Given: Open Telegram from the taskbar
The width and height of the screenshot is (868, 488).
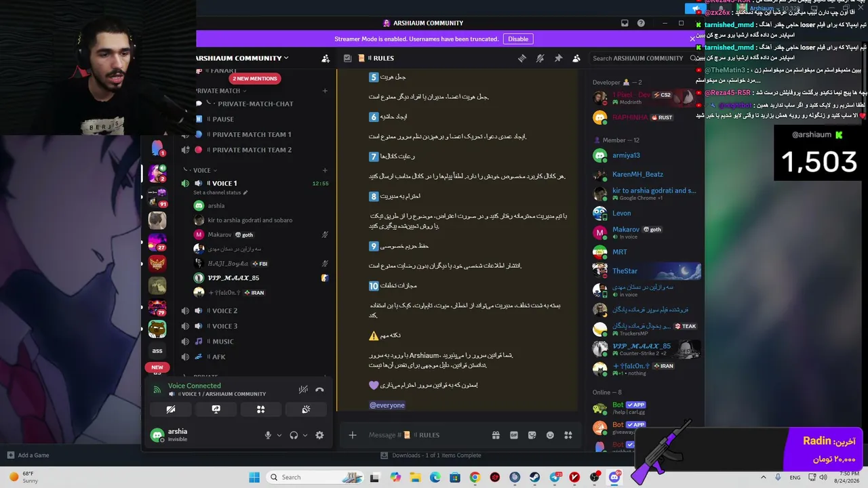Looking at the screenshot, I should click(x=555, y=477).
